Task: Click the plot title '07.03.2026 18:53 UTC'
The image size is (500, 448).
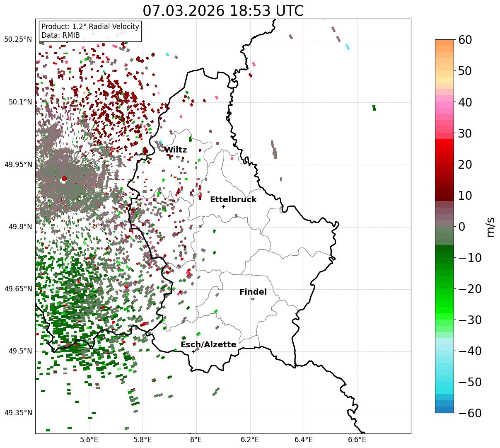Action: click(x=223, y=11)
